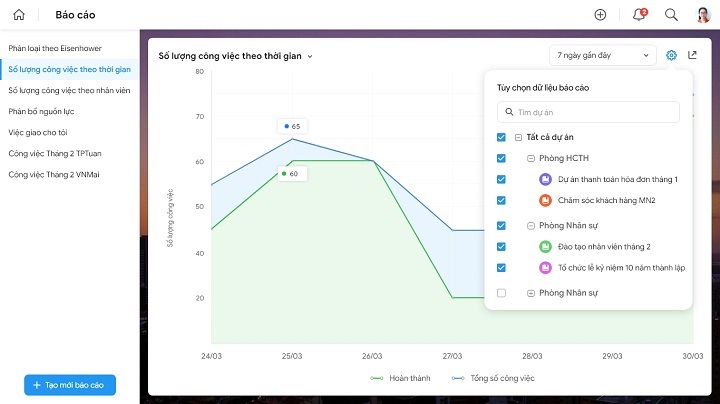720x404 pixels.
Task: Select Việc giao cho tôi report
Action: tap(38, 132)
